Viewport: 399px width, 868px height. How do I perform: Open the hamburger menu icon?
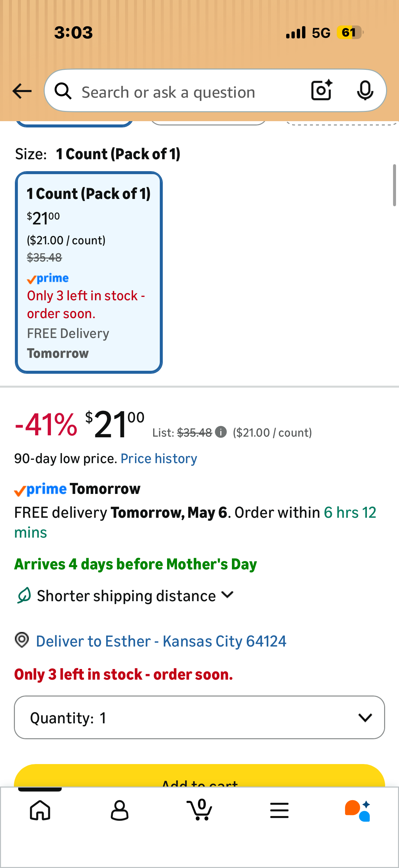279,810
